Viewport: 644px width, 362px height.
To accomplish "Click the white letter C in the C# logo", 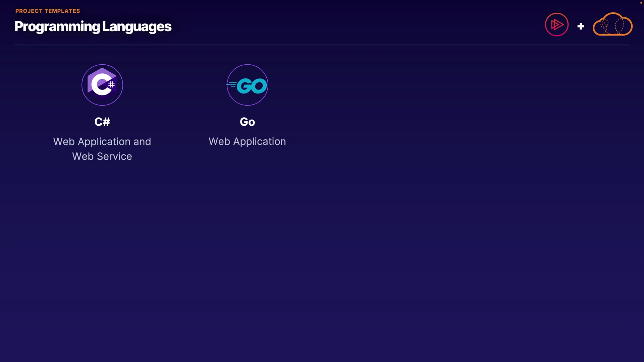I will 100,84.
